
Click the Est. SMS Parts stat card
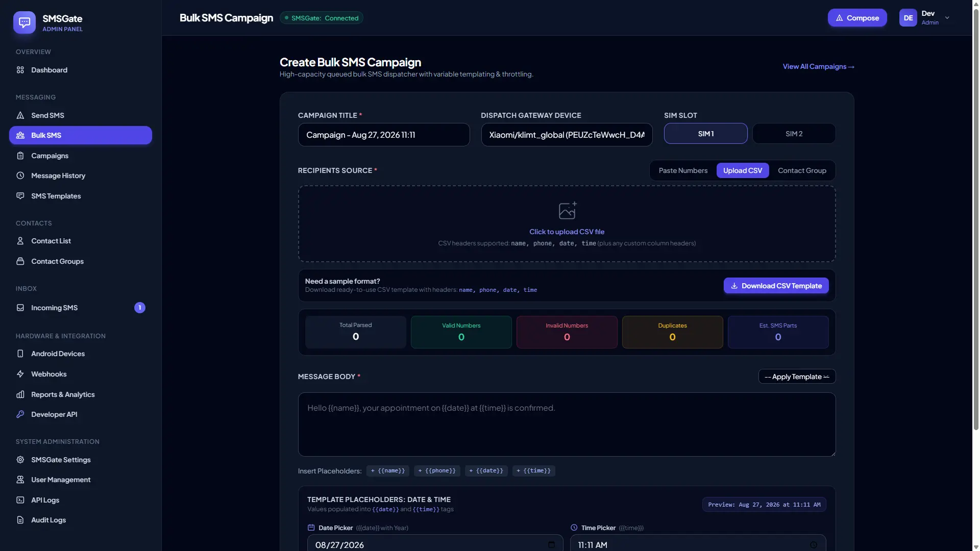coord(778,332)
